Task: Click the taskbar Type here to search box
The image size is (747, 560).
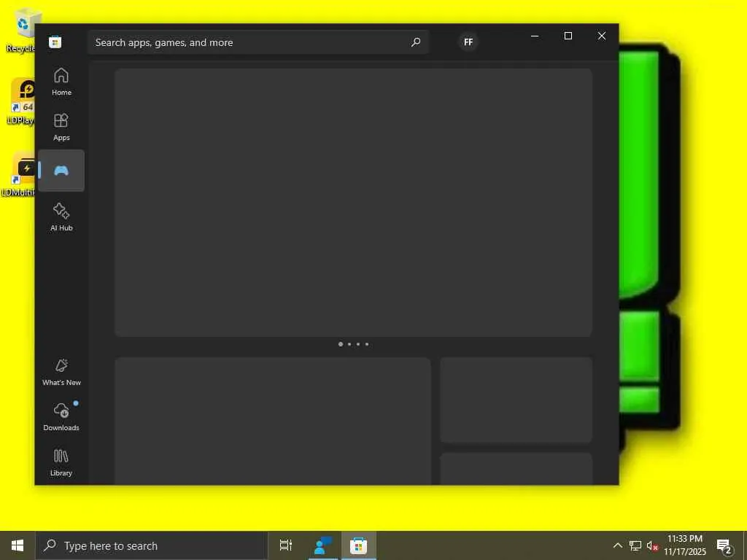Action: point(152,545)
